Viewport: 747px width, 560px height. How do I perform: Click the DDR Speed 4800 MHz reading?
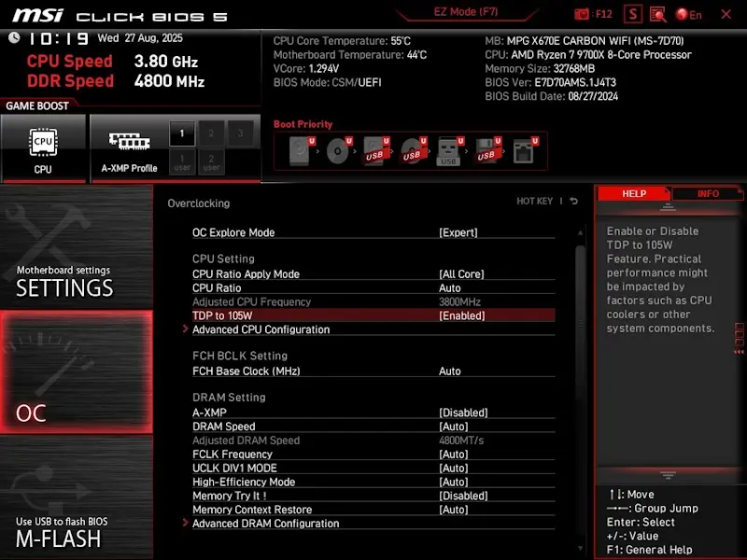[116, 81]
